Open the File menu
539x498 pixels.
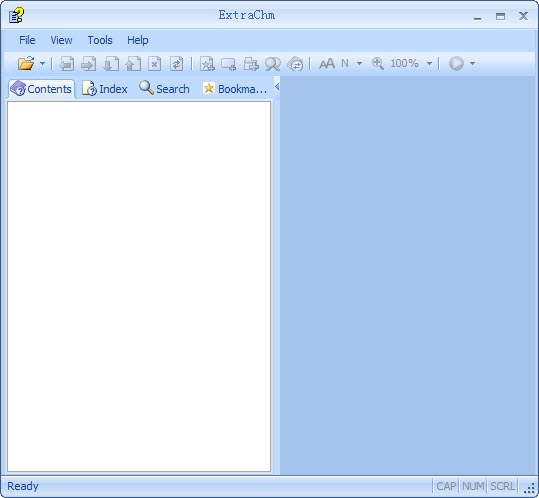(x=27, y=40)
